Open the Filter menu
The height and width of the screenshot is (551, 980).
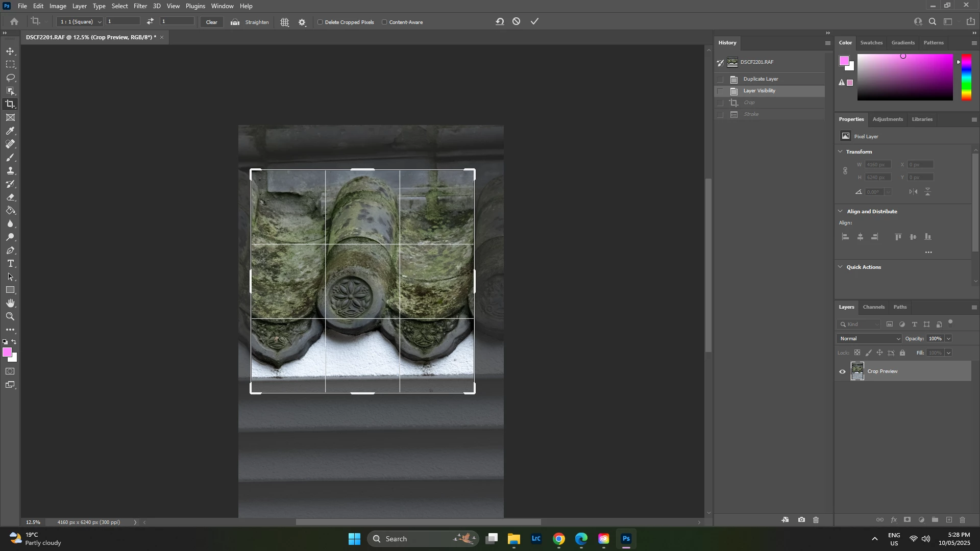coord(140,6)
